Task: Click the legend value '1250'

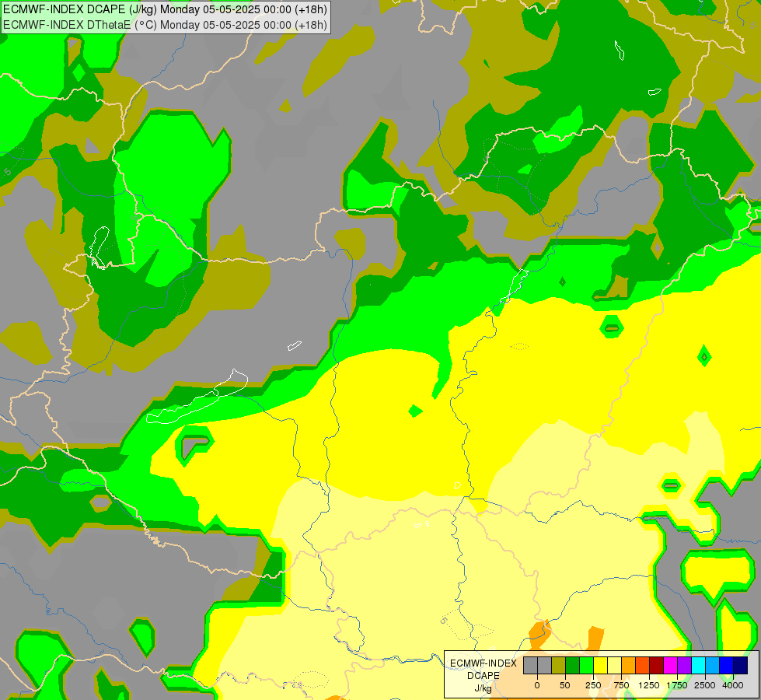Action: 649,685
